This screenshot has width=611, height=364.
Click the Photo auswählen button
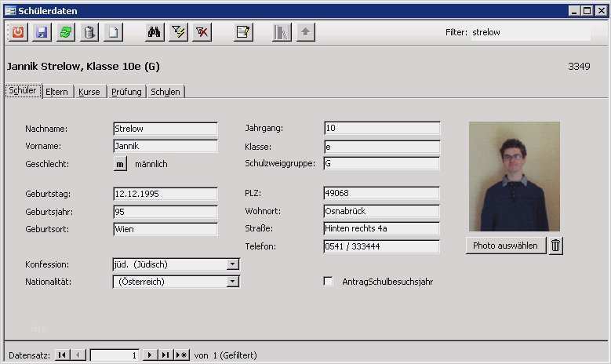pyautogui.click(x=505, y=246)
